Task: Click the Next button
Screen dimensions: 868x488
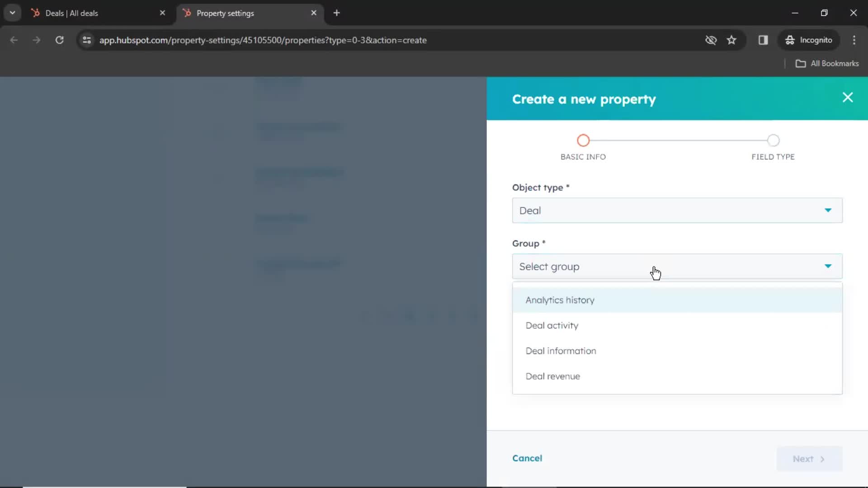Action: click(808, 459)
